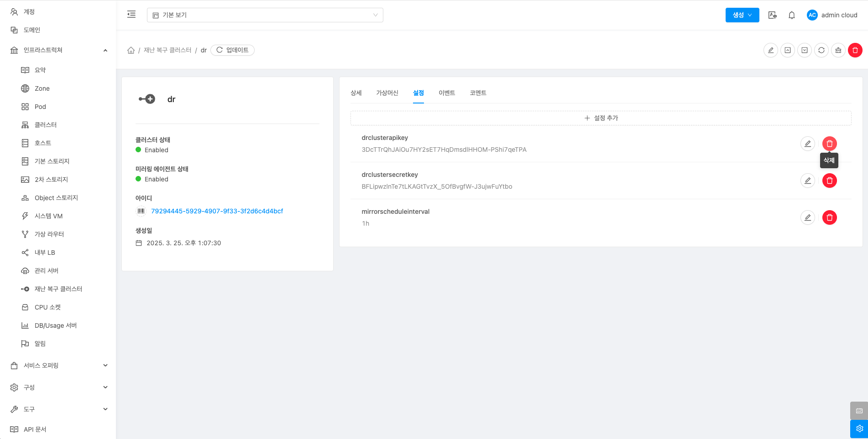Open the language translation icon
Viewport: 868px width, 439px height.
click(x=772, y=15)
